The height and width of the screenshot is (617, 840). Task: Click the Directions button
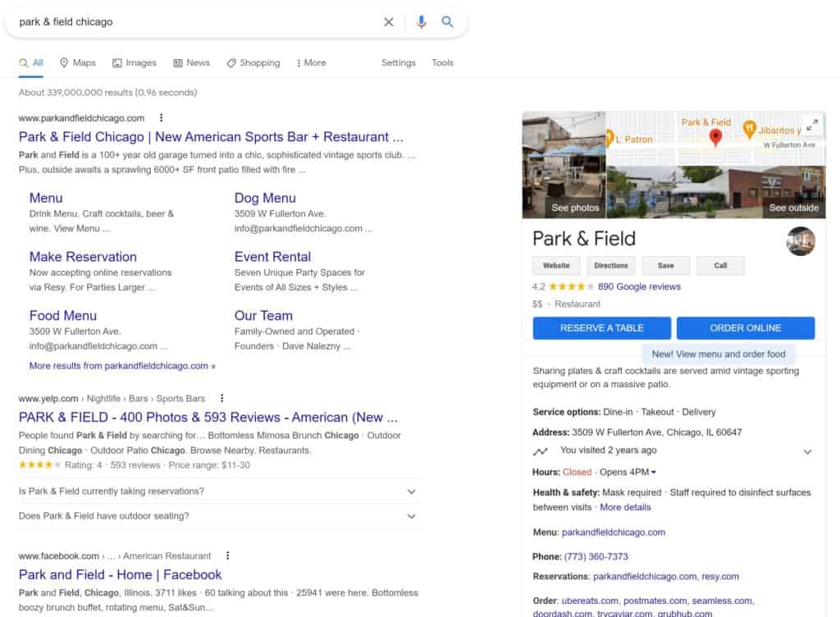[x=611, y=266]
